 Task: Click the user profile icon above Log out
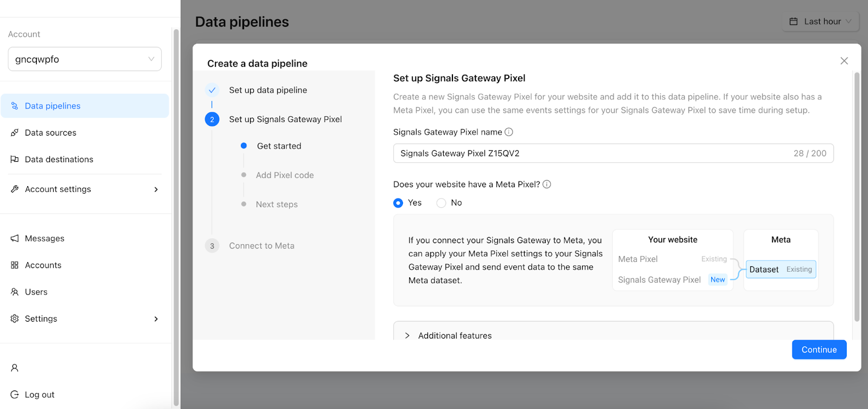(x=15, y=368)
